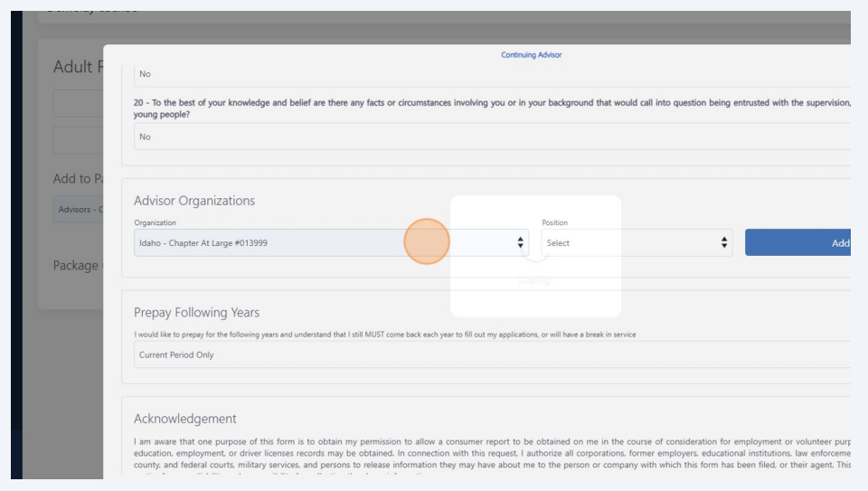Image resolution: width=868 pixels, height=491 pixels.
Task: Click the Position field label
Action: (554, 222)
